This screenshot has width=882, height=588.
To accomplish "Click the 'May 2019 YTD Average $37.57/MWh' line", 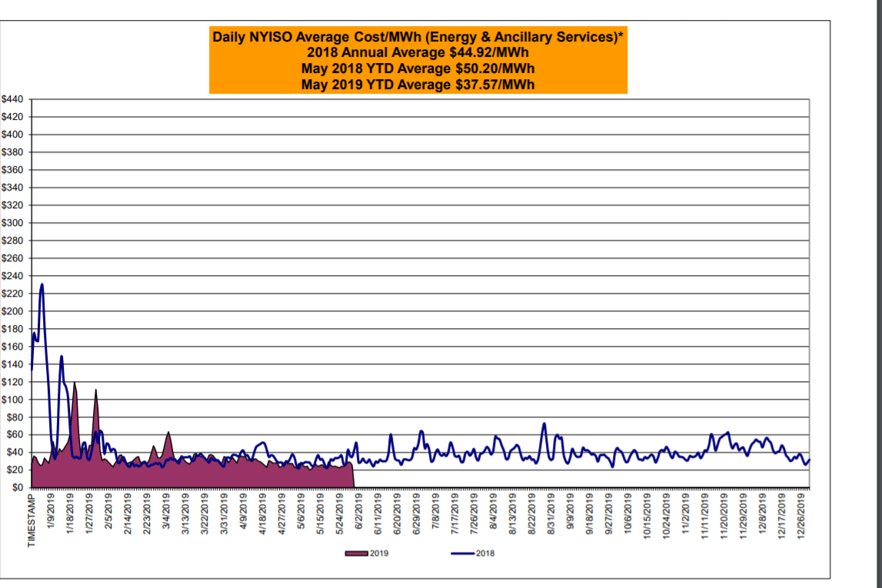I will point(418,84).
